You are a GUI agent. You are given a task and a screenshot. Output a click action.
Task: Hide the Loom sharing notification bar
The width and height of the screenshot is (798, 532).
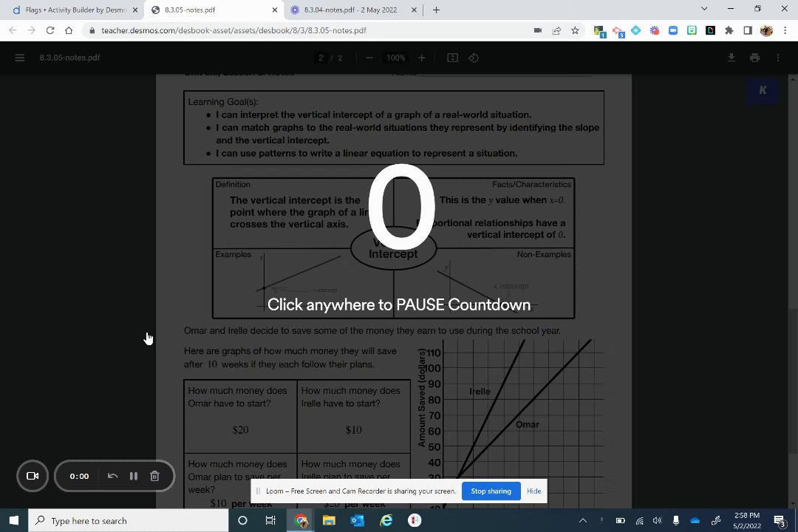tap(534, 491)
